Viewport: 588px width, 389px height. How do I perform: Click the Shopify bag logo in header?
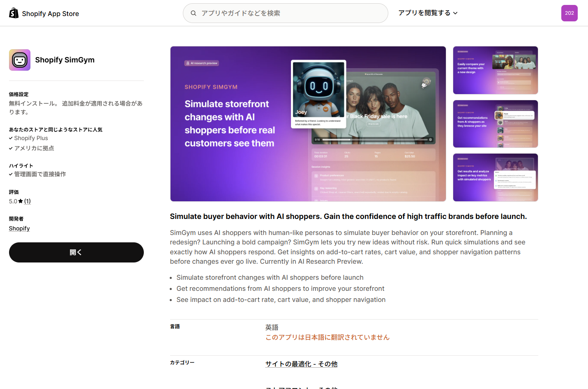[x=14, y=13]
